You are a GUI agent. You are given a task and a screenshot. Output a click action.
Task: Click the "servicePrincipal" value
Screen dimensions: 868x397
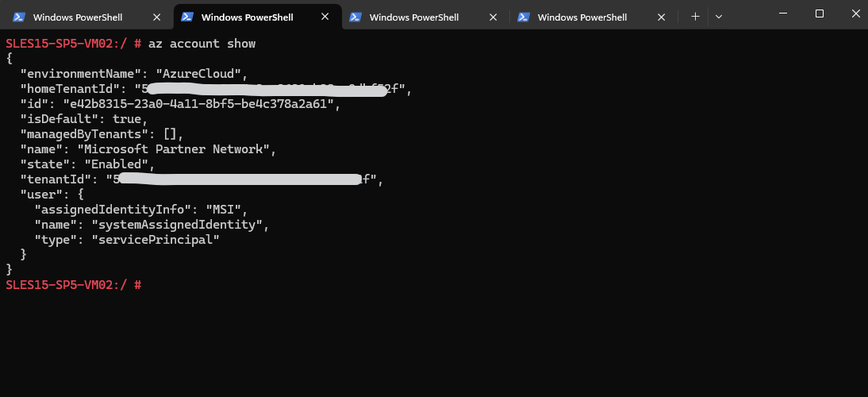point(156,240)
